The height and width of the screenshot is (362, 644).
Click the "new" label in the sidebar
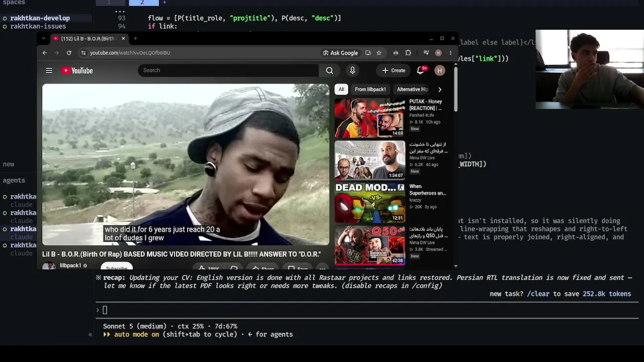click(9, 164)
